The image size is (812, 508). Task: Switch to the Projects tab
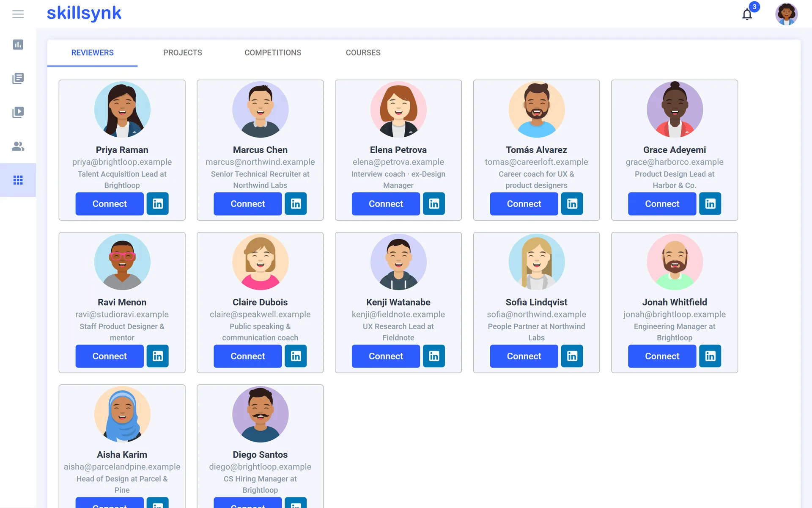coord(183,52)
